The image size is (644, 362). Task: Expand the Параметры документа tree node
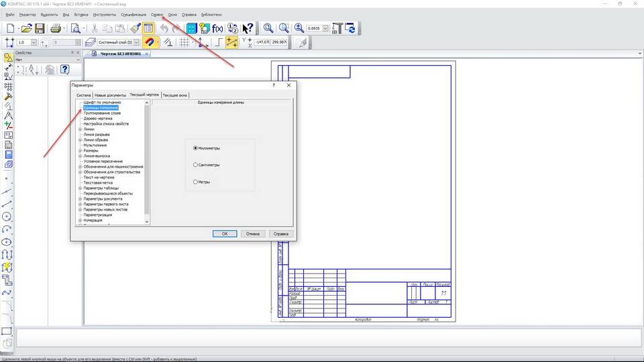(x=80, y=198)
